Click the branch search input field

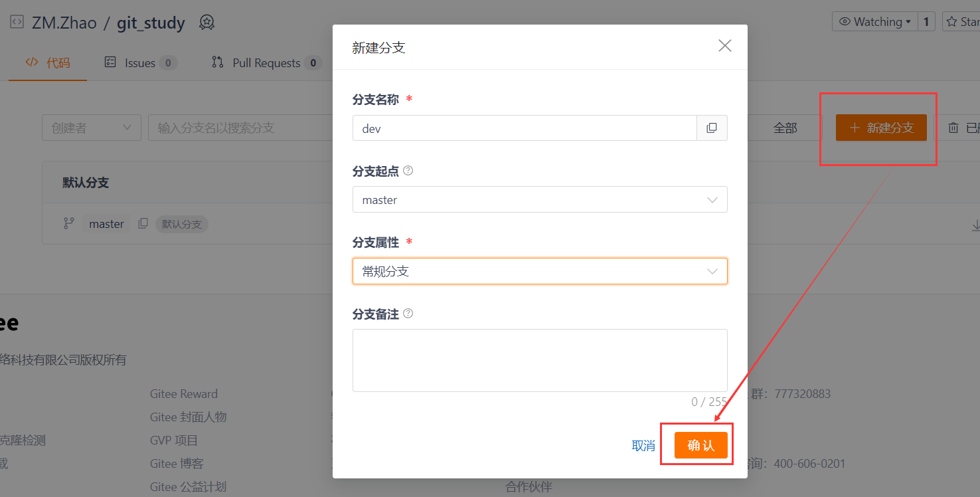click(240, 128)
